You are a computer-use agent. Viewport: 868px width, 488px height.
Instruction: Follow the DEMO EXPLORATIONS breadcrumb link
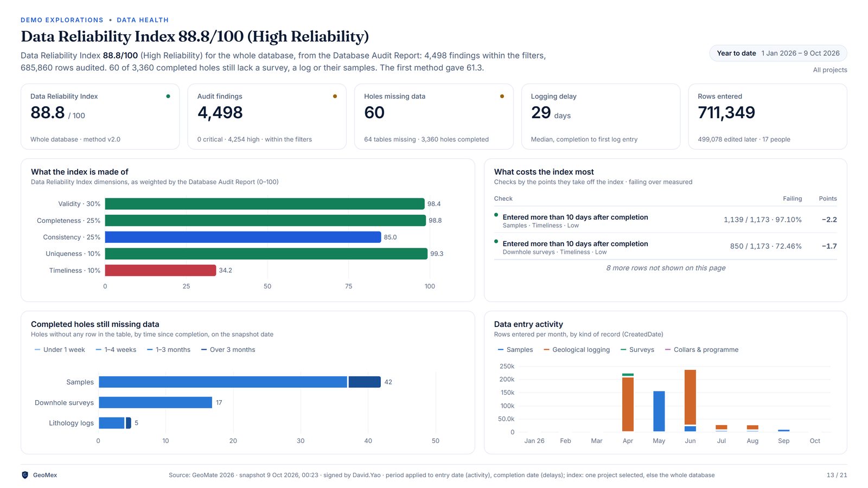[62, 20]
